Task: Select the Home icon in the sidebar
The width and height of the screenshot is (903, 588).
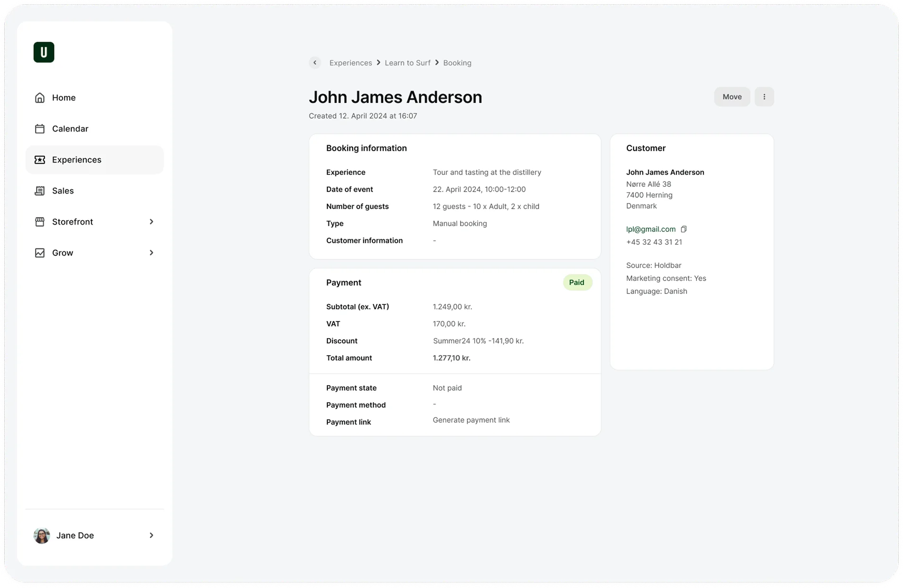Action: tap(40, 97)
